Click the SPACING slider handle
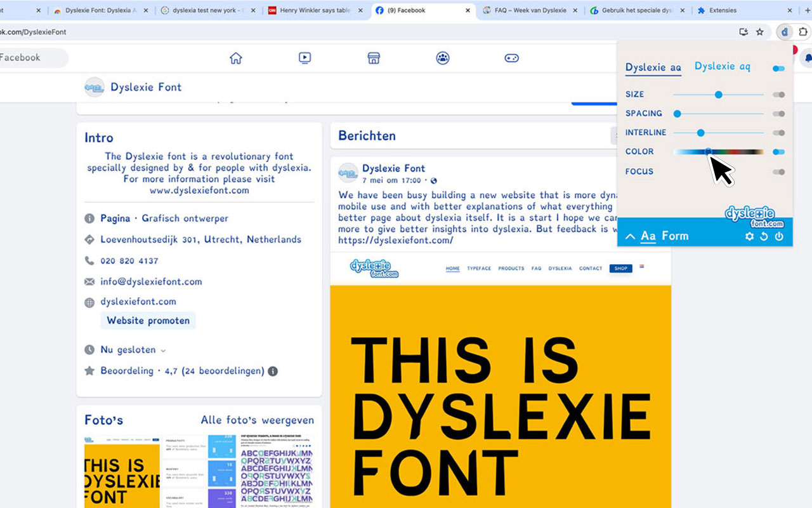812x508 pixels. point(678,114)
